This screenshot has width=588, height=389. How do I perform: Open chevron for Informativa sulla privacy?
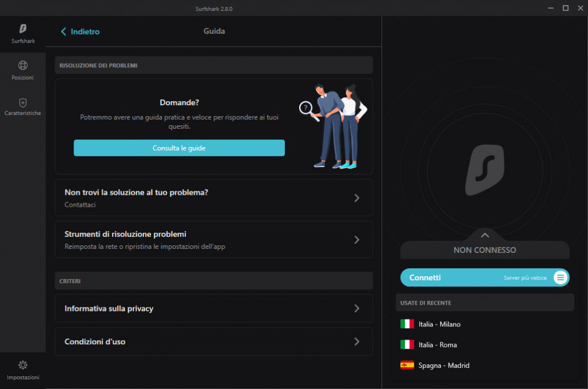tap(357, 309)
